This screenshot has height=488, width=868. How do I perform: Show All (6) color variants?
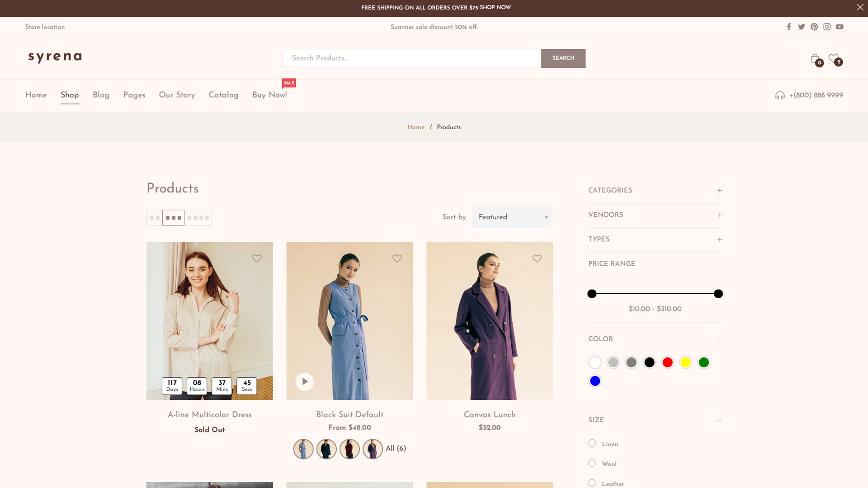pyautogui.click(x=396, y=448)
